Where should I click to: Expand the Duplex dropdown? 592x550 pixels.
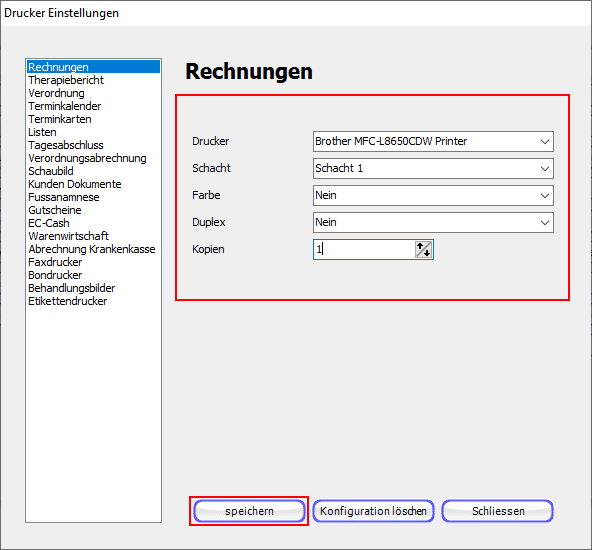pyautogui.click(x=433, y=222)
